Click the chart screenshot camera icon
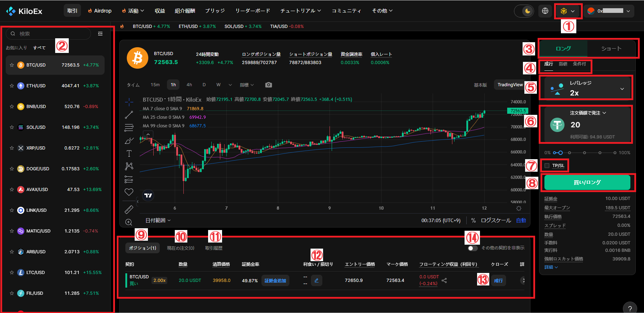Viewport: 644px width, 313px height. (x=268, y=85)
